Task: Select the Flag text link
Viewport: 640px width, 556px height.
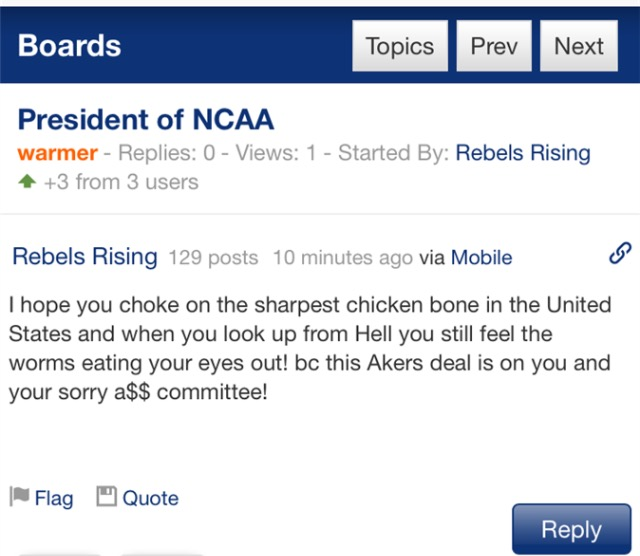Action: [54, 498]
